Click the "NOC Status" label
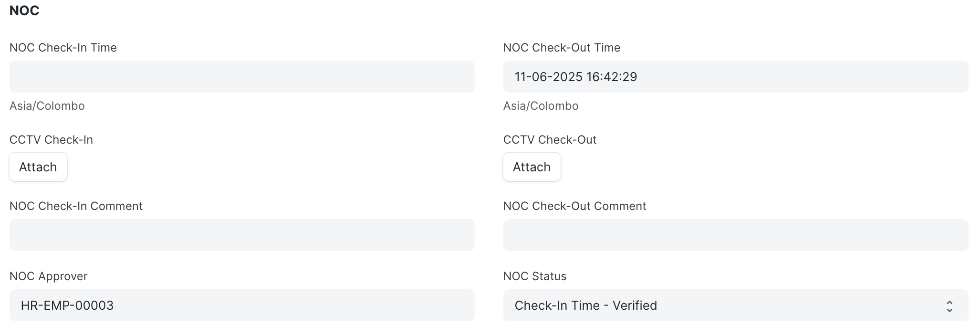980x336 pixels. [534, 276]
